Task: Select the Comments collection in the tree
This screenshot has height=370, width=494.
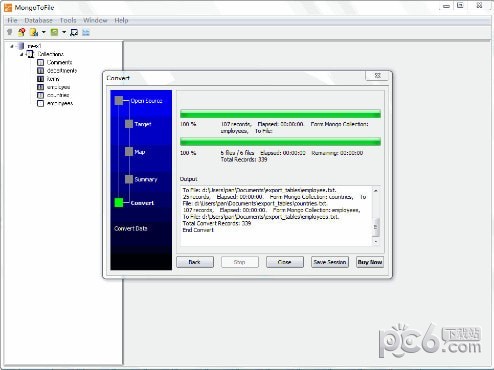Action: (59, 62)
